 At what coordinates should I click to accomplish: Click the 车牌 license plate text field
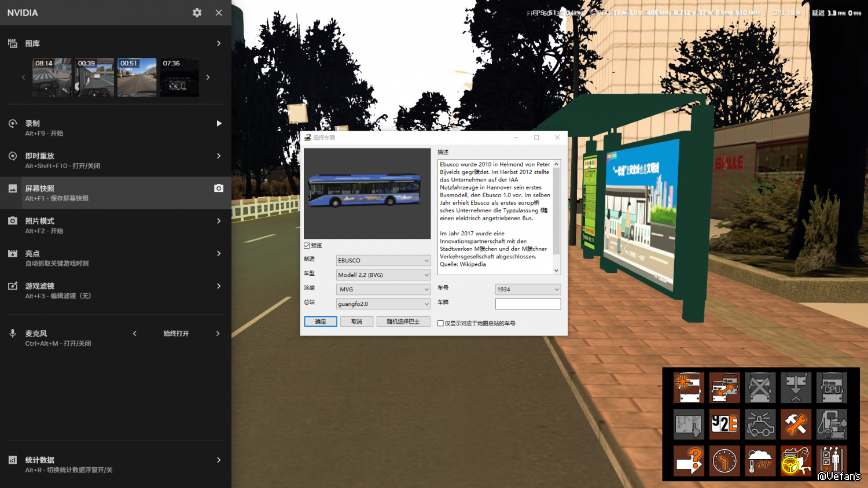pos(528,304)
